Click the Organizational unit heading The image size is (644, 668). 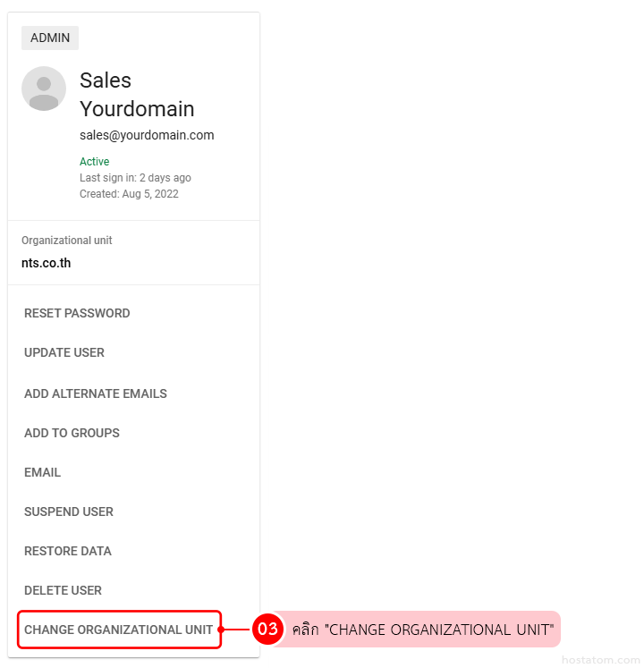click(67, 241)
